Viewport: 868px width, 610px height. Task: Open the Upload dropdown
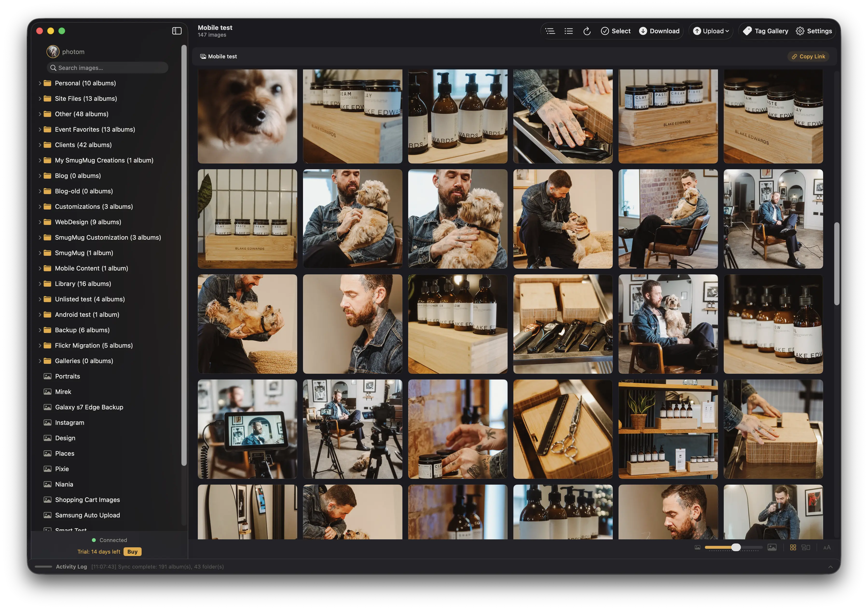coord(711,31)
